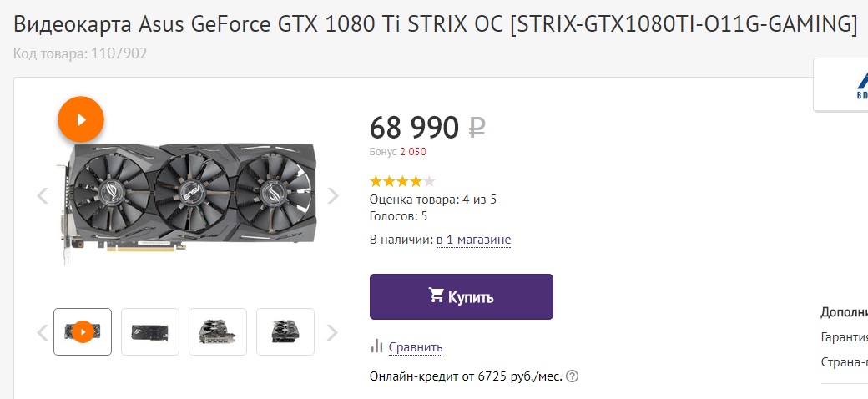This screenshot has height=399, width=868.
Task: Open the Сравнить comparison link
Action: pyautogui.click(x=416, y=347)
